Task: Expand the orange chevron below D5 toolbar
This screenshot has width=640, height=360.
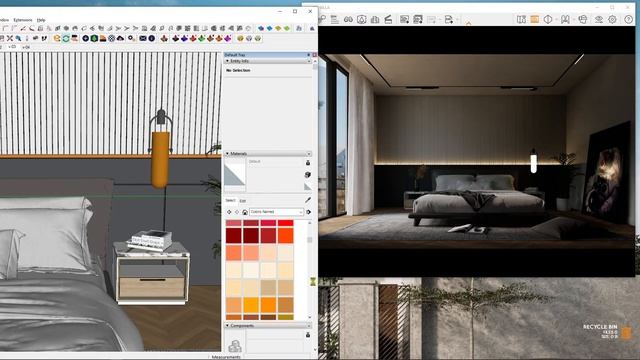Action: point(468,24)
